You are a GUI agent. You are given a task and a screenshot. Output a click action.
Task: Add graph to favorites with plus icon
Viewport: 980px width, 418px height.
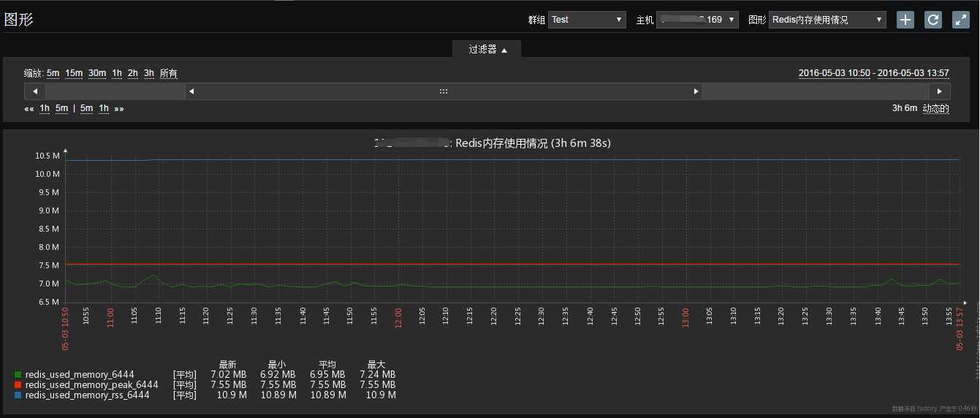pyautogui.click(x=905, y=20)
